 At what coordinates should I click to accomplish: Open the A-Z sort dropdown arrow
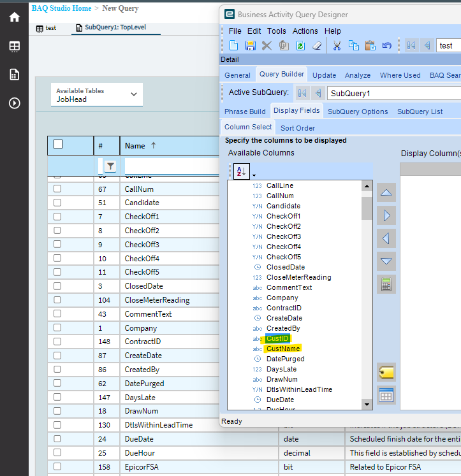254,175
